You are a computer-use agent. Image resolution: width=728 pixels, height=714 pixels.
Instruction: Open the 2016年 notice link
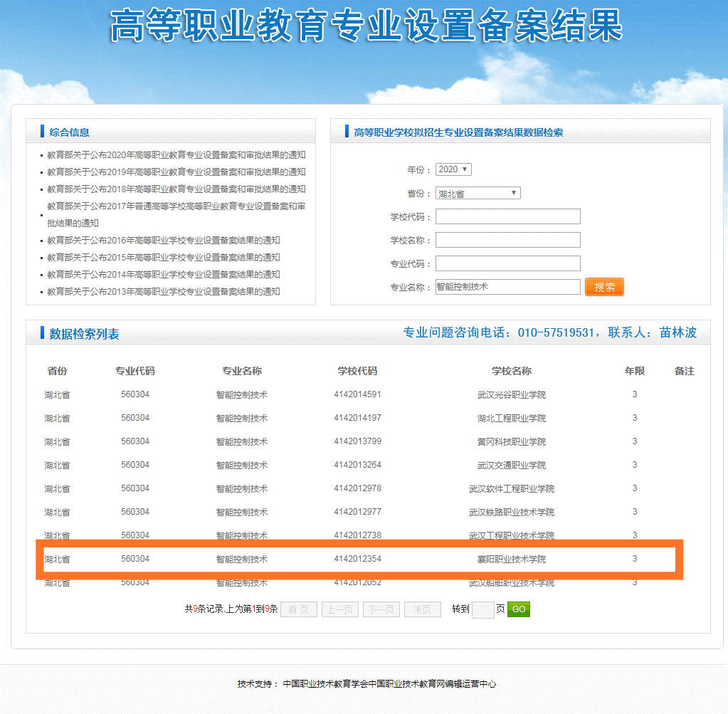[x=164, y=240]
